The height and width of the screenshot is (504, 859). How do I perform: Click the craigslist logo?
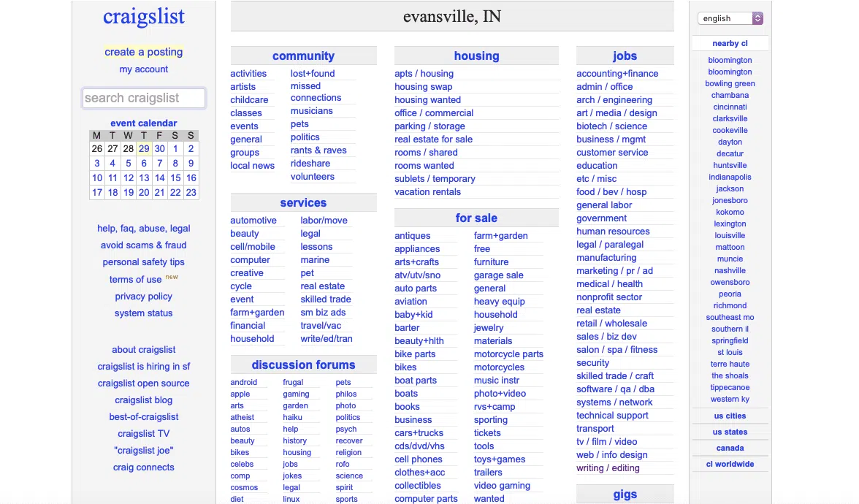143,16
